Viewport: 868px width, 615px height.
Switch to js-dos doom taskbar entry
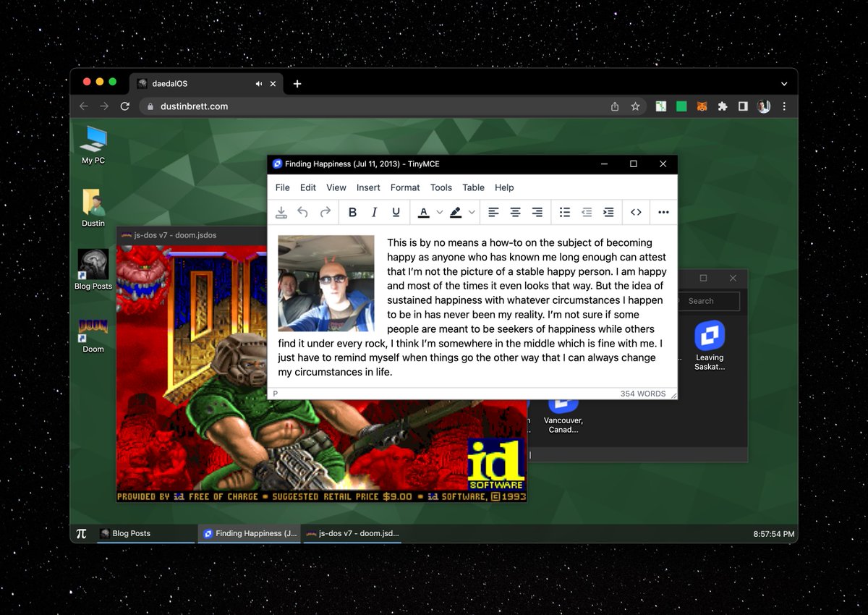(x=353, y=534)
